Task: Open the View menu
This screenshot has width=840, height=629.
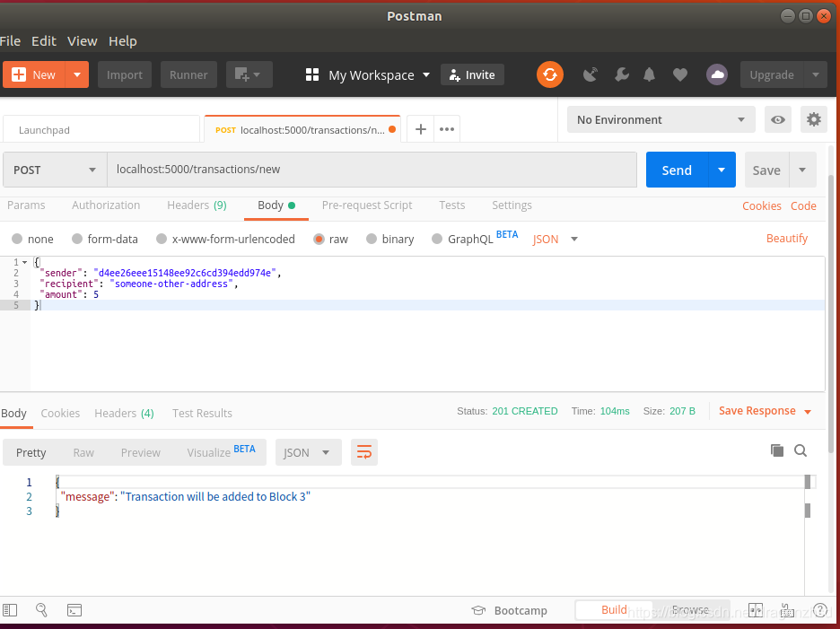Action: tap(82, 41)
